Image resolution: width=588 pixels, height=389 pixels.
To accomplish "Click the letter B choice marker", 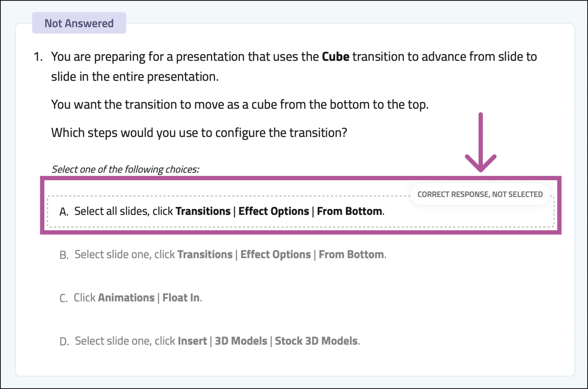I will click(64, 255).
